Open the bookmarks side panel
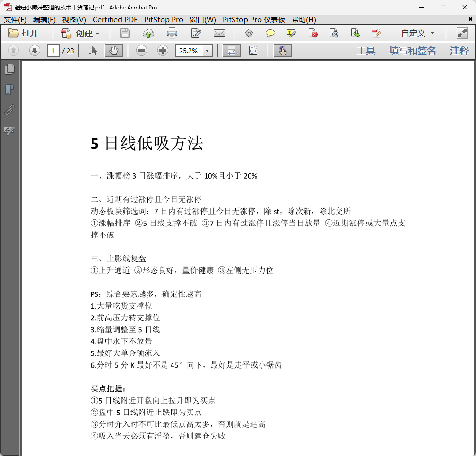Image resolution: width=476 pixels, height=456 pixels. (9, 89)
